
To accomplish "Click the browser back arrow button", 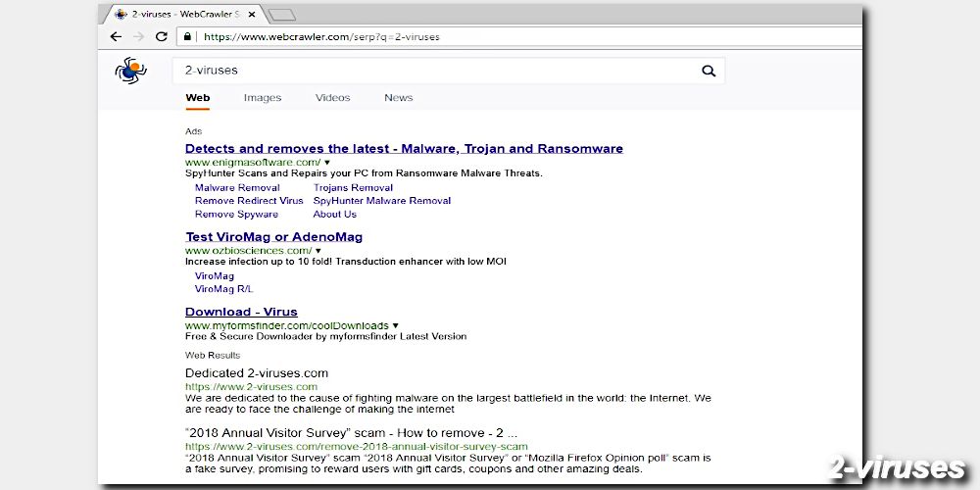I will click(x=116, y=36).
